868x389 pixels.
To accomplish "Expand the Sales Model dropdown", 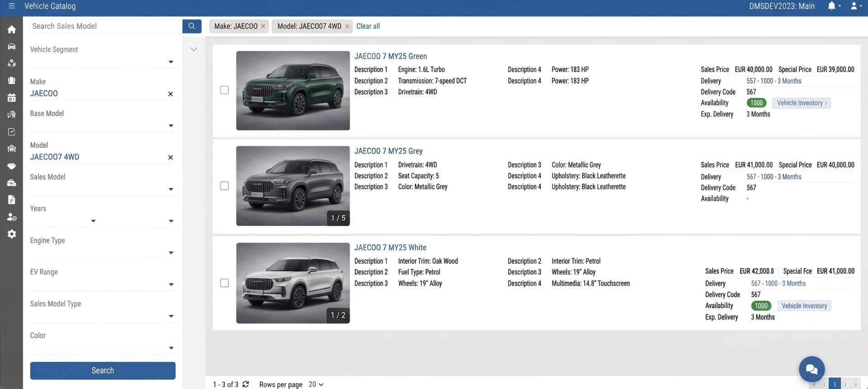I will pyautogui.click(x=171, y=189).
